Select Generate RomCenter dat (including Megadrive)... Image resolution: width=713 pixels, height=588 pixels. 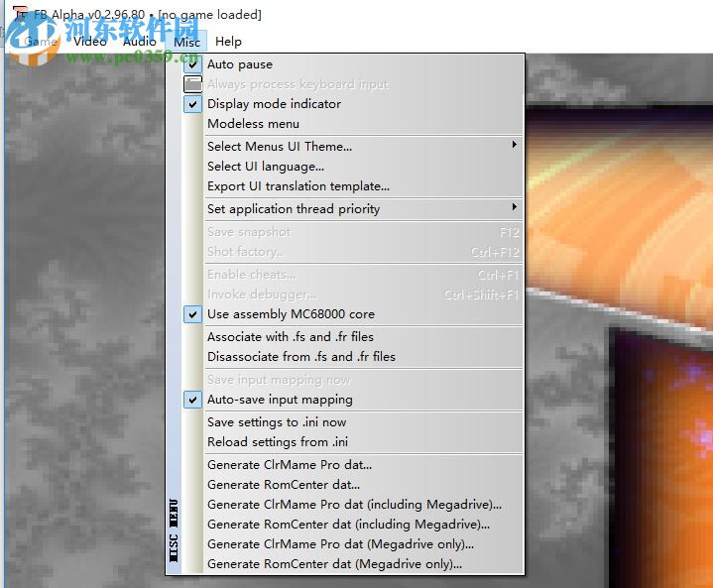click(x=352, y=525)
